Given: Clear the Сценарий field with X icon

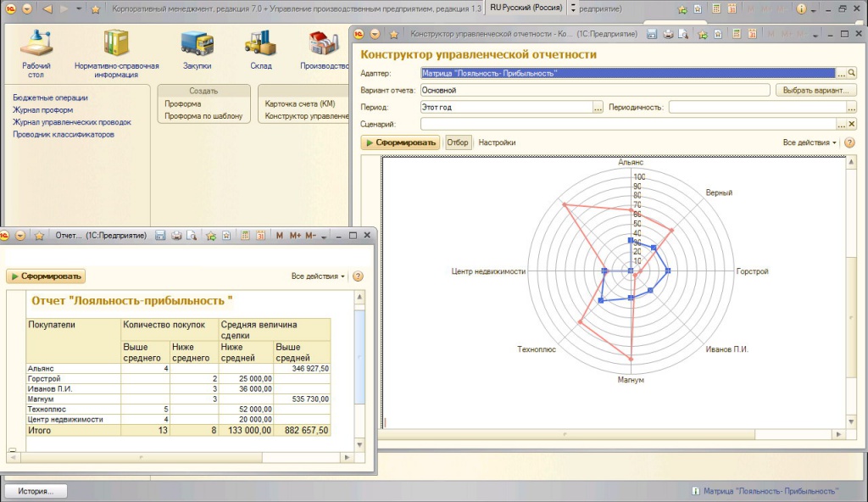Looking at the screenshot, I should 851,124.
